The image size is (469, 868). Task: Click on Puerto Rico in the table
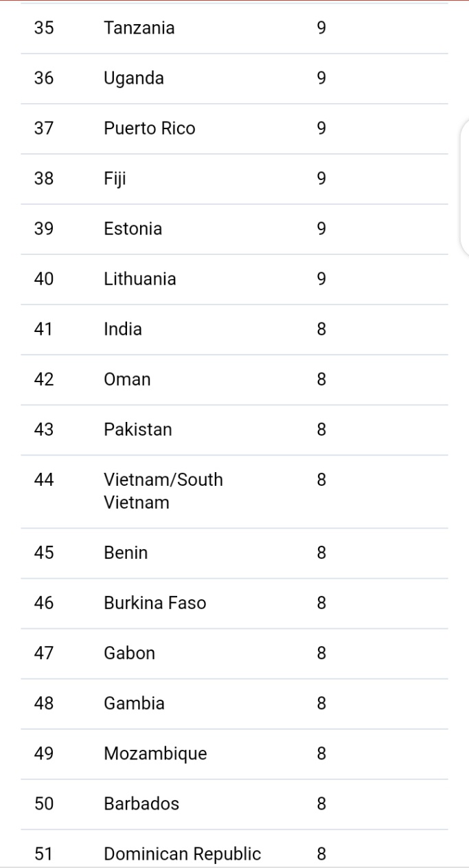click(150, 129)
